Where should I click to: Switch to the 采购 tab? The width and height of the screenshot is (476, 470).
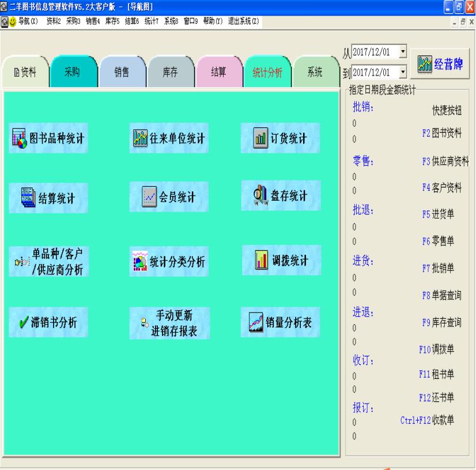point(73,72)
